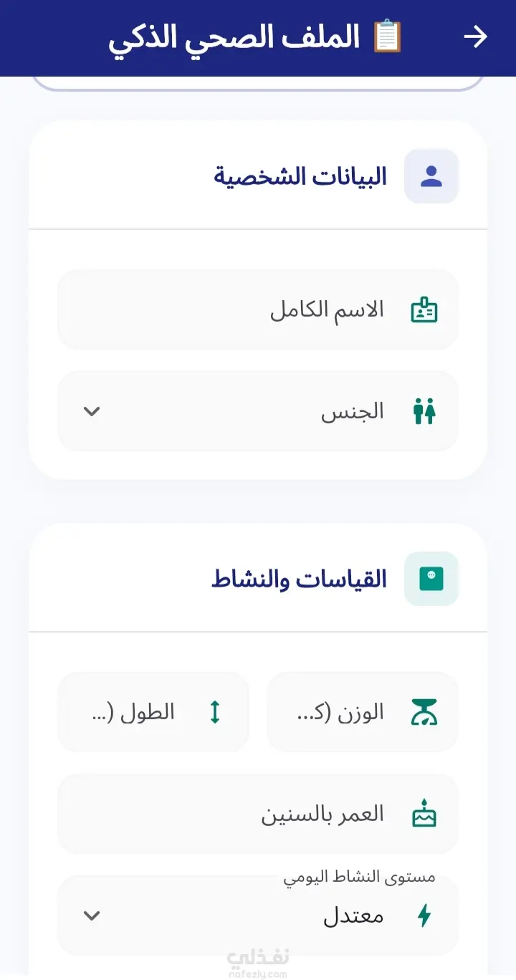Click the gender people icon
Image resolution: width=516 pixels, height=980 pixels.
click(424, 412)
